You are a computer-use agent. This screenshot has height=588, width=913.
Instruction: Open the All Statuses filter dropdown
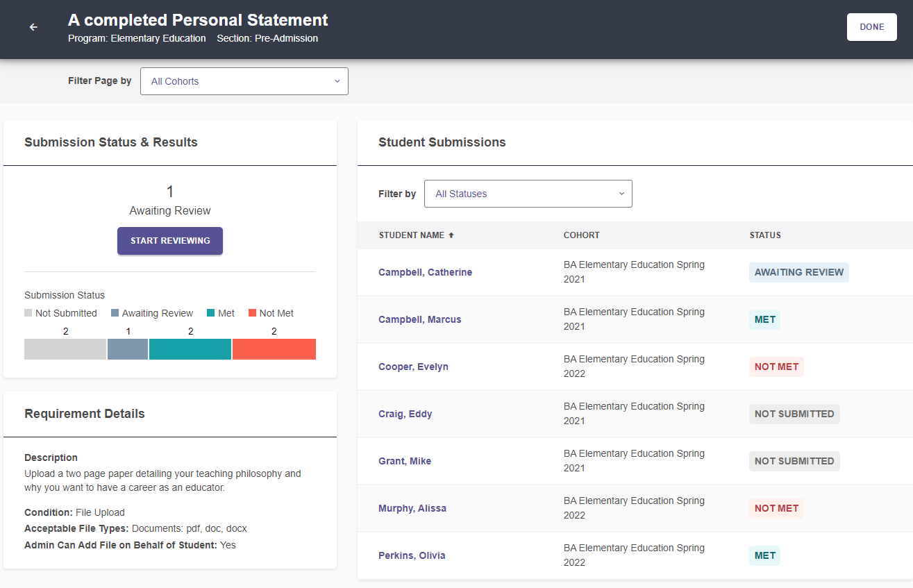[528, 194]
